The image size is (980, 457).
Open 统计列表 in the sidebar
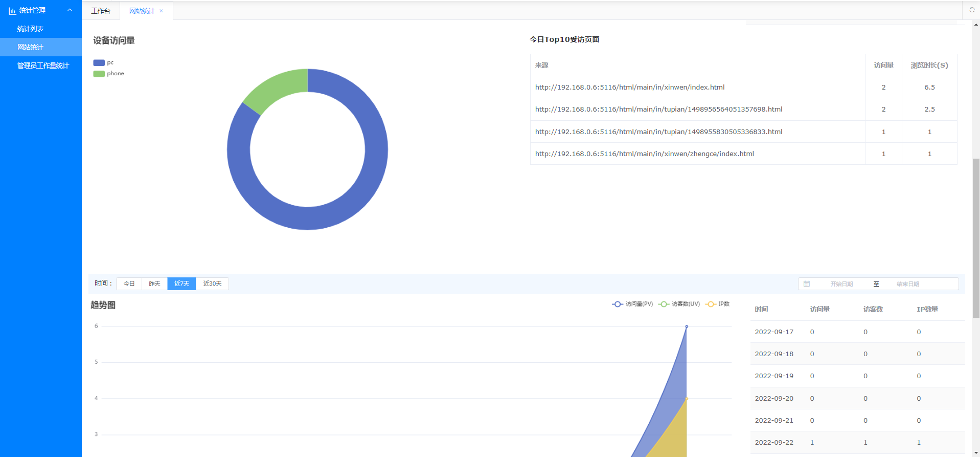[31, 29]
